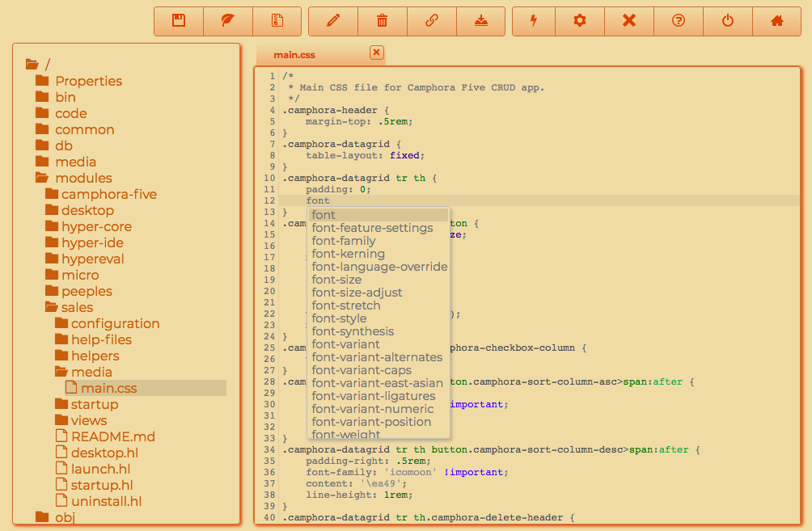Viewport: 812px width, 531px height.
Task: Select font-size in autocomplete suggestions
Action: pyautogui.click(x=336, y=280)
